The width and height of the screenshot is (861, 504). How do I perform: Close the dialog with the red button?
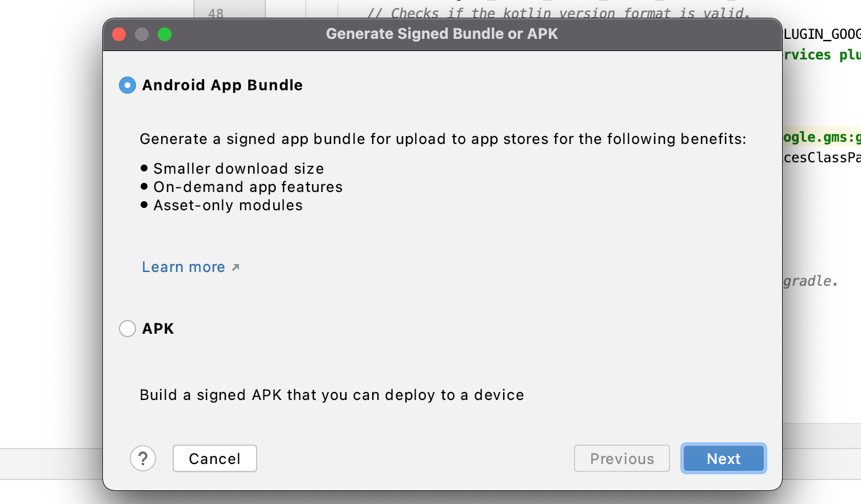(x=119, y=34)
